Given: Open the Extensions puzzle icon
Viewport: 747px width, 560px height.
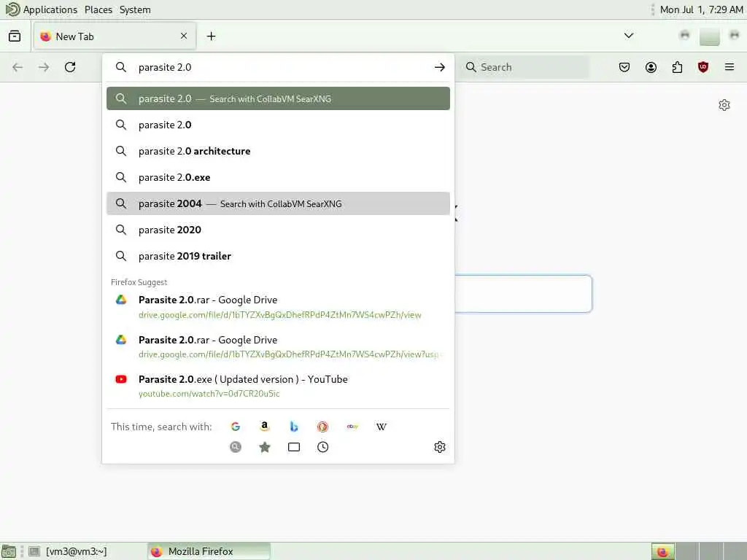Looking at the screenshot, I should point(677,67).
